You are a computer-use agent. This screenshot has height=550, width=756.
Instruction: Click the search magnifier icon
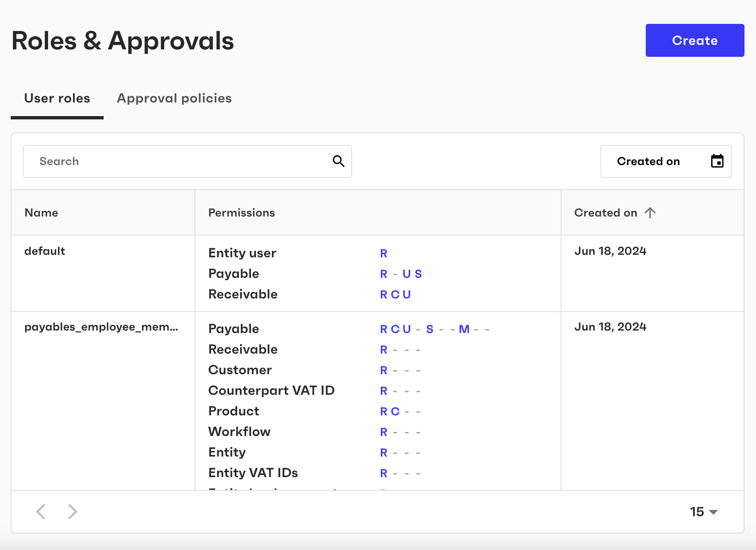tap(339, 161)
